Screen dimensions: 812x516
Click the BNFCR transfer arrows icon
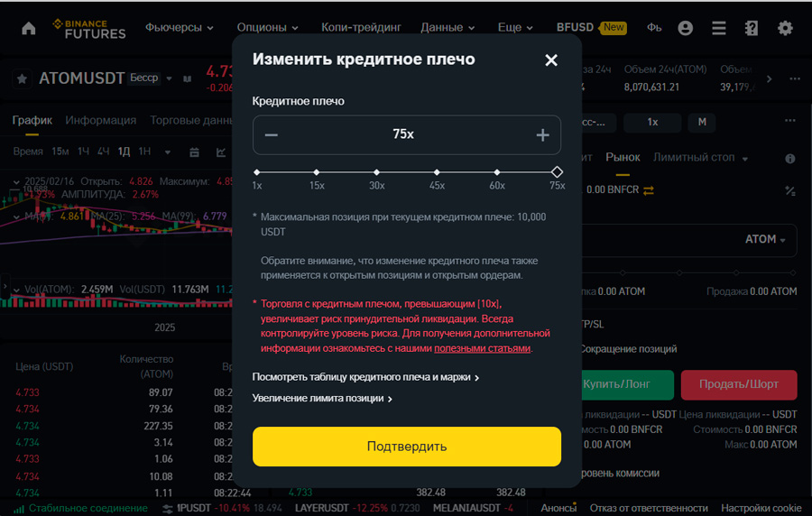click(x=649, y=190)
